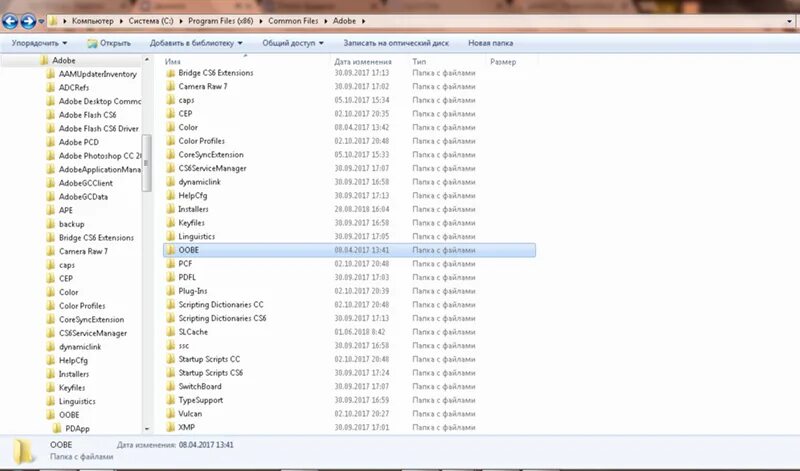
Task: Click the caps folder icon in file list
Action: point(171,100)
